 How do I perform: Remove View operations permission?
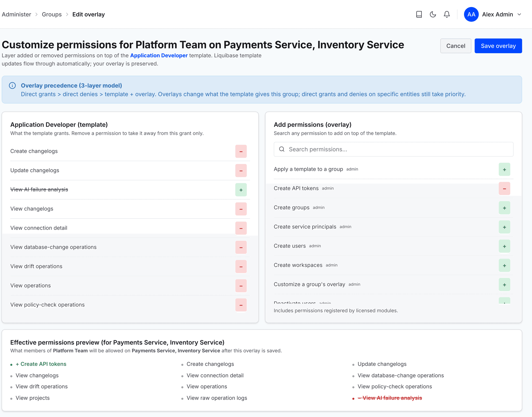point(241,286)
